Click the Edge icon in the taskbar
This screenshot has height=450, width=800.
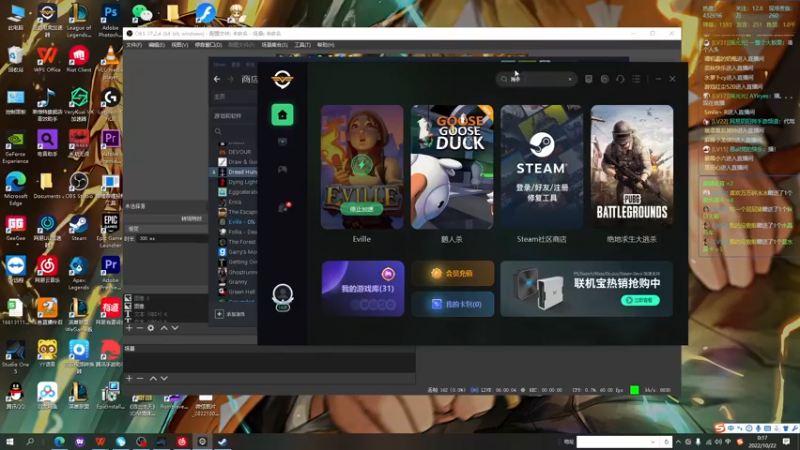pos(59,442)
